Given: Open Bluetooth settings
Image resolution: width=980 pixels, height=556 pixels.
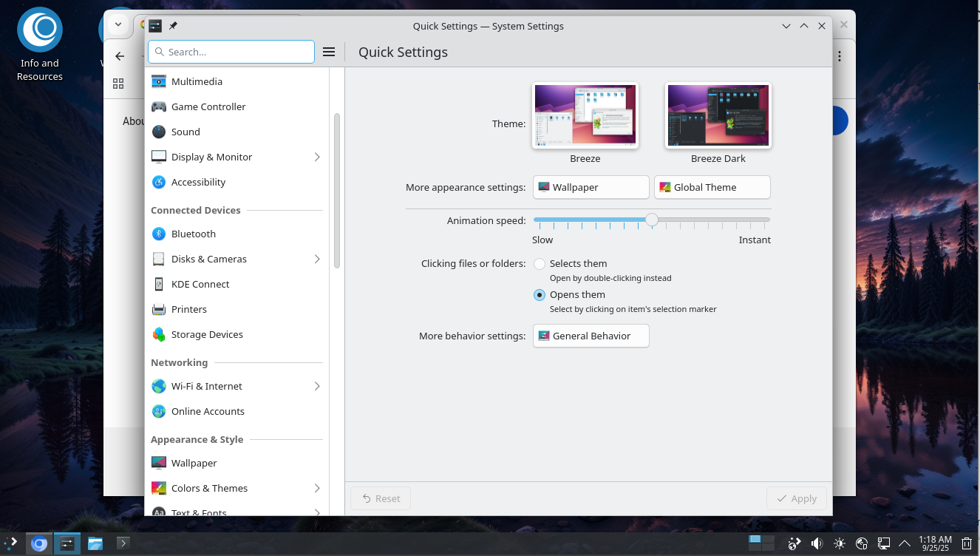Looking at the screenshot, I should pyautogui.click(x=194, y=234).
